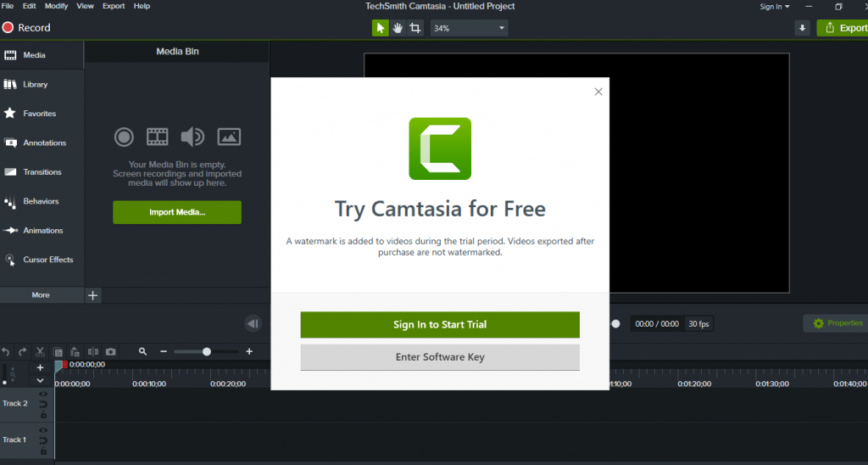This screenshot has height=465, width=868.
Task: Zoom in timeline with plus button
Action: point(249,351)
